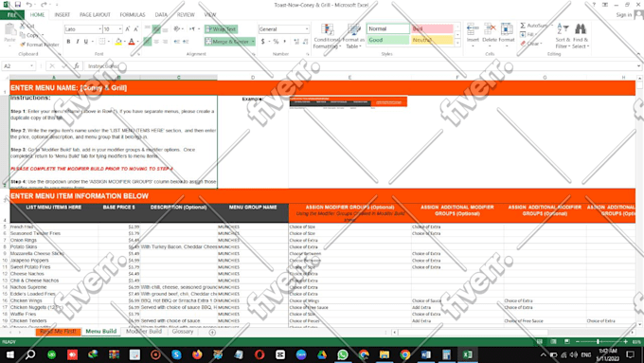
Task: Apply the Normal cell style
Action: (x=388, y=28)
